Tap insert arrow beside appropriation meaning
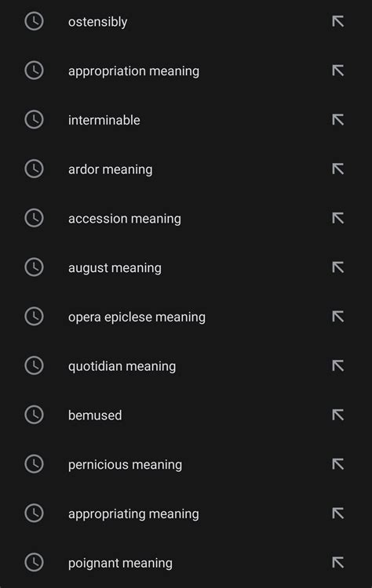The image size is (372, 588). (337, 71)
